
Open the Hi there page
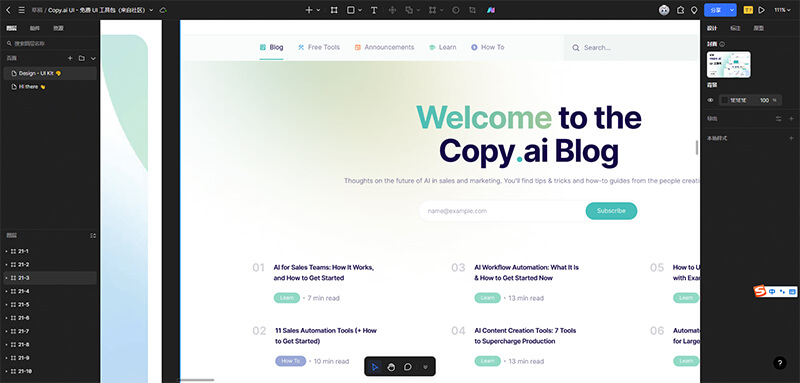[49, 87]
